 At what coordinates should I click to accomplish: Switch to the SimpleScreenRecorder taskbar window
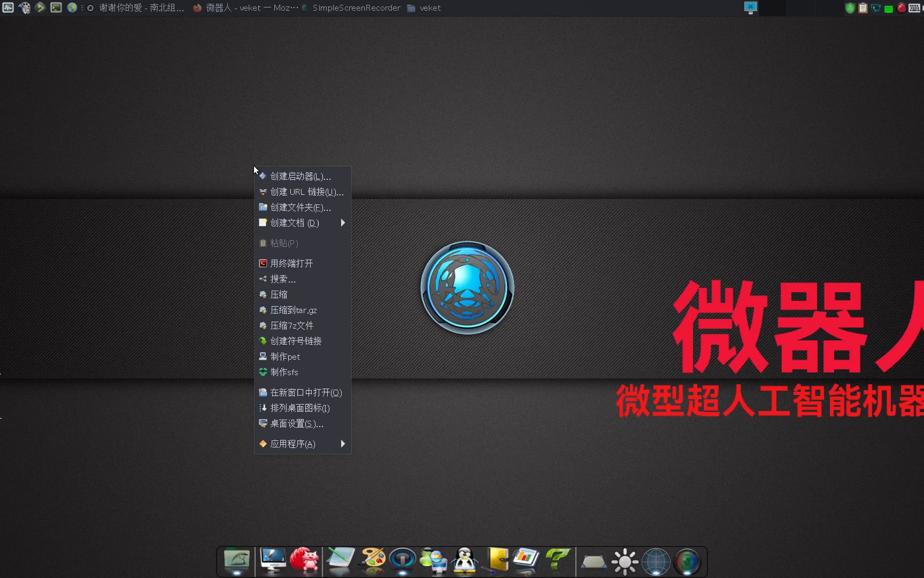351,8
